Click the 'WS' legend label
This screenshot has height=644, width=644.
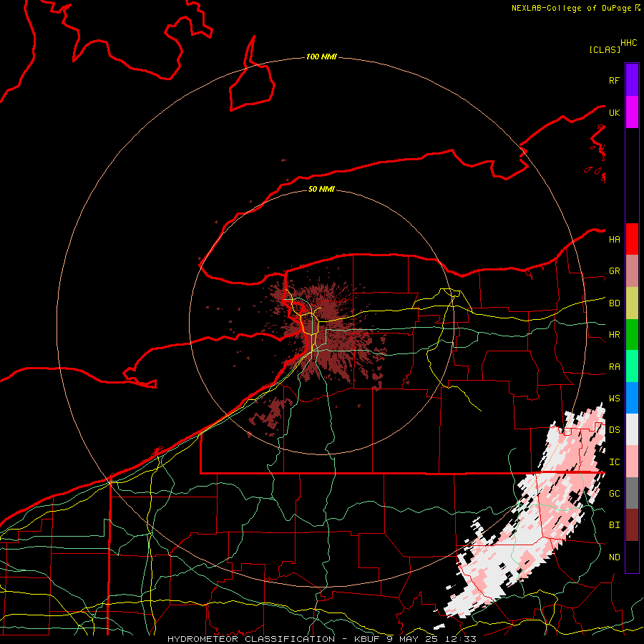coord(615,399)
